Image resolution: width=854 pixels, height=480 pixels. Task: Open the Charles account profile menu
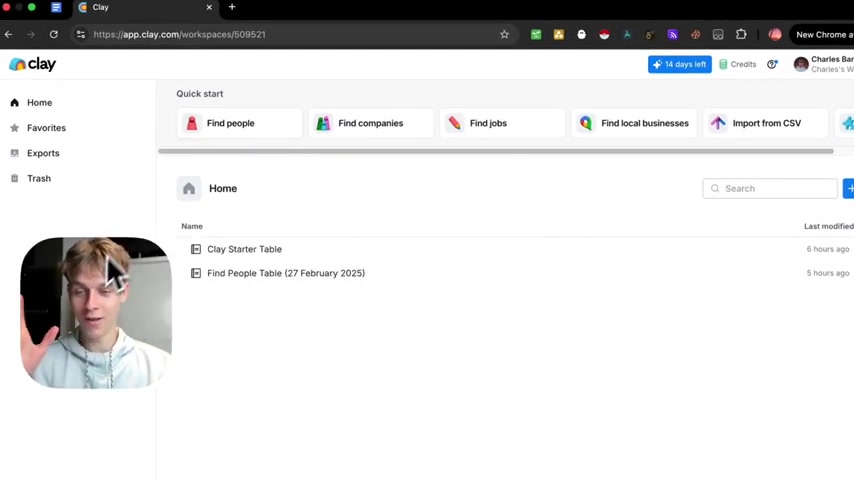(824, 64)
